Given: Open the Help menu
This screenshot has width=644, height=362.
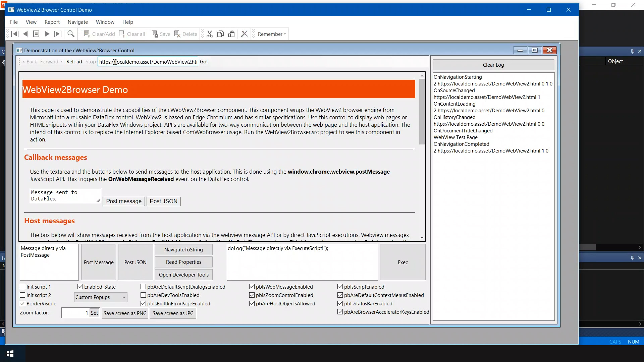Looking at the screenshot, I should [128, 22].
